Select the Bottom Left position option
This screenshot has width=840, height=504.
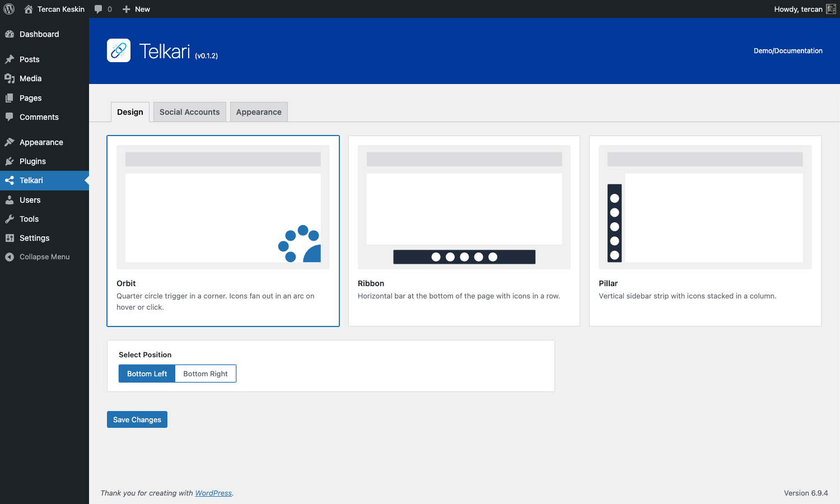coord(146,374)
